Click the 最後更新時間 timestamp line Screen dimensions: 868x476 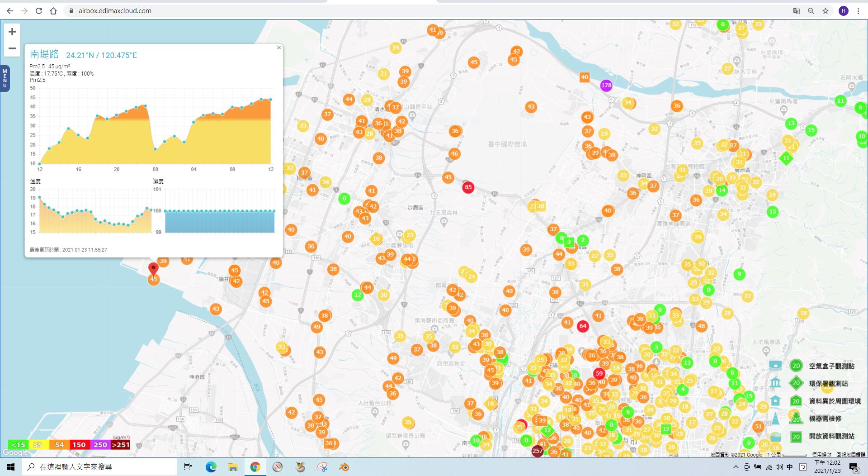(x=68, y=250)
